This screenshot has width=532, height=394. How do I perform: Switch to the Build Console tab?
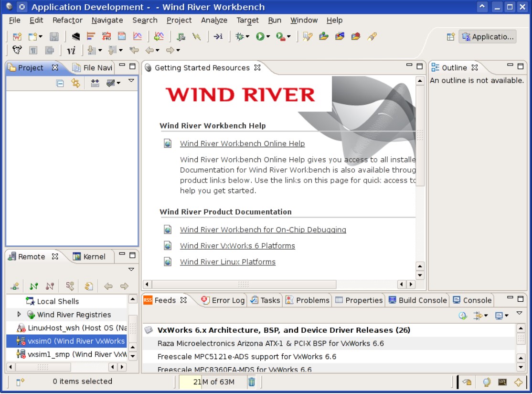pos(417,300)
